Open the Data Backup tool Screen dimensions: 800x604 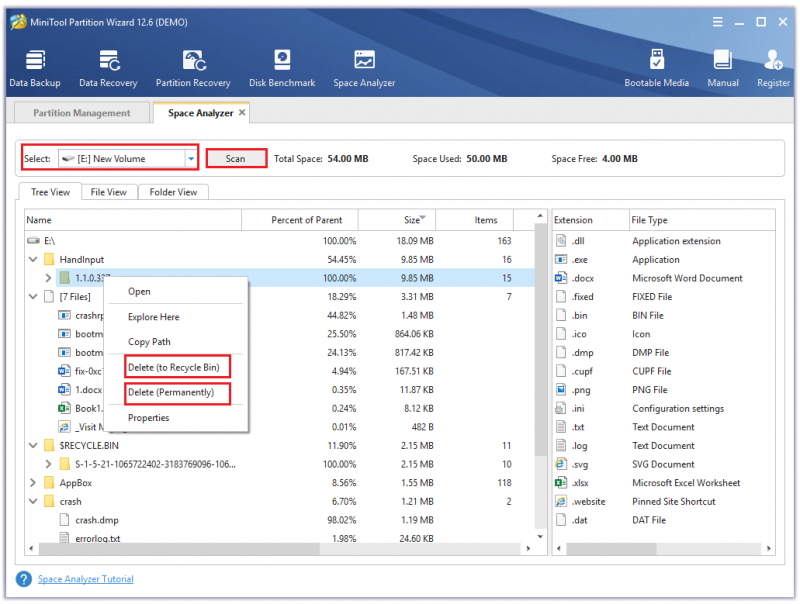click(35, 68)
